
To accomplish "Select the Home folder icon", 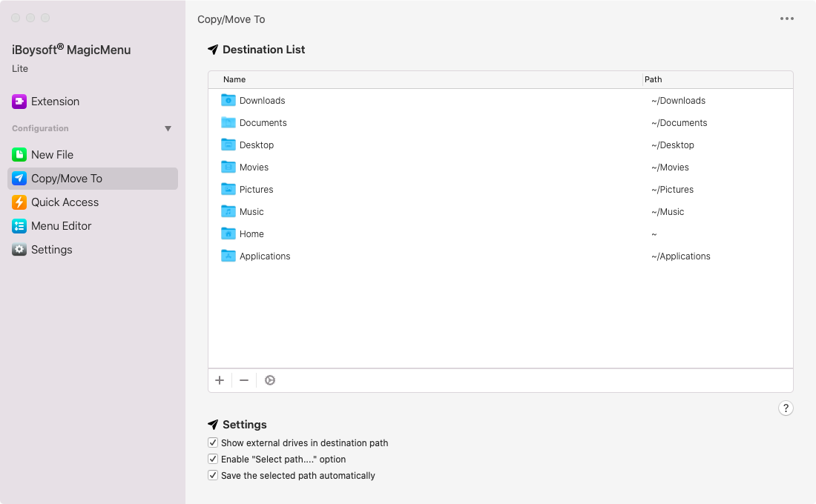I will (228, 233).
